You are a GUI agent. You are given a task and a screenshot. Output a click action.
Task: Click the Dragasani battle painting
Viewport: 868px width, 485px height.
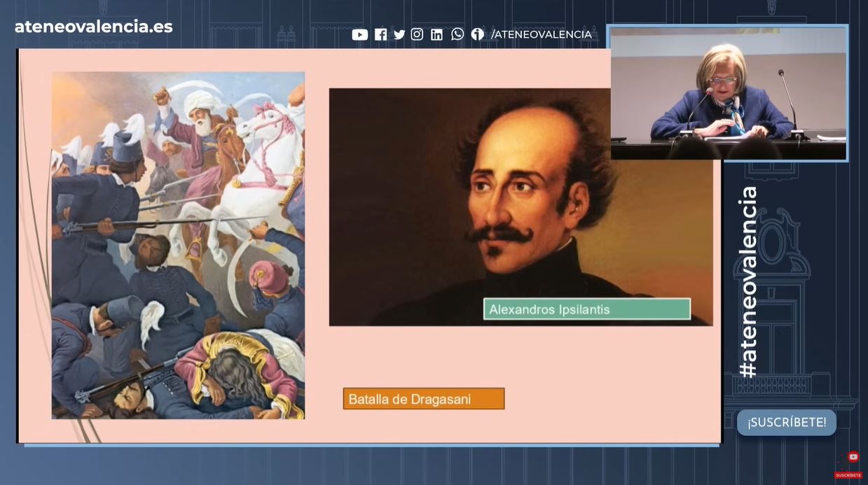(x=178, y=246)
